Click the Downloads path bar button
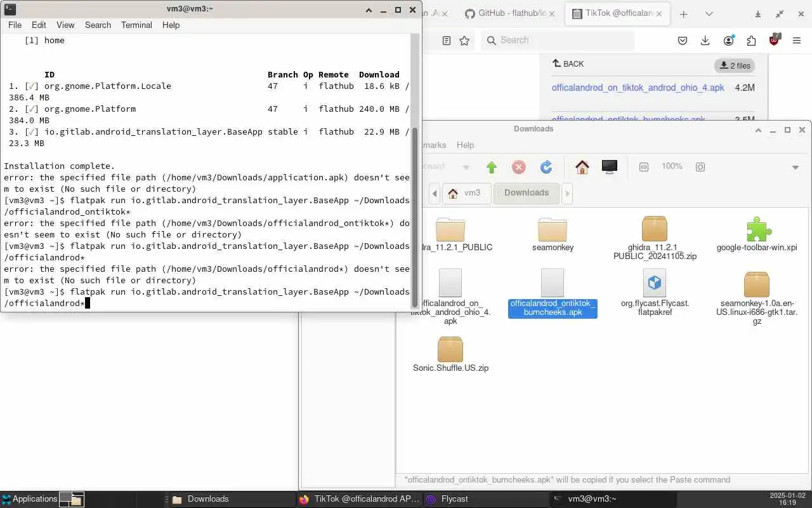Screen dimensions: 812x508 click(x=527, y=193)
